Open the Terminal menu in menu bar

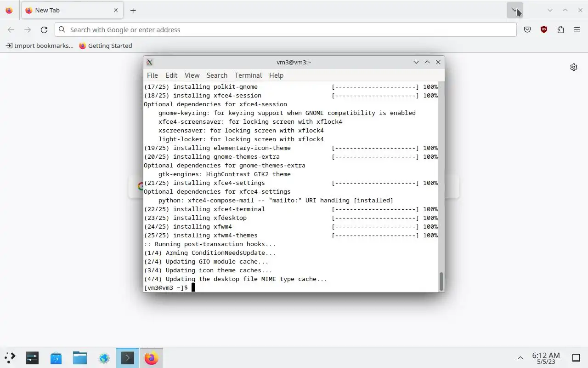[248, 75]
